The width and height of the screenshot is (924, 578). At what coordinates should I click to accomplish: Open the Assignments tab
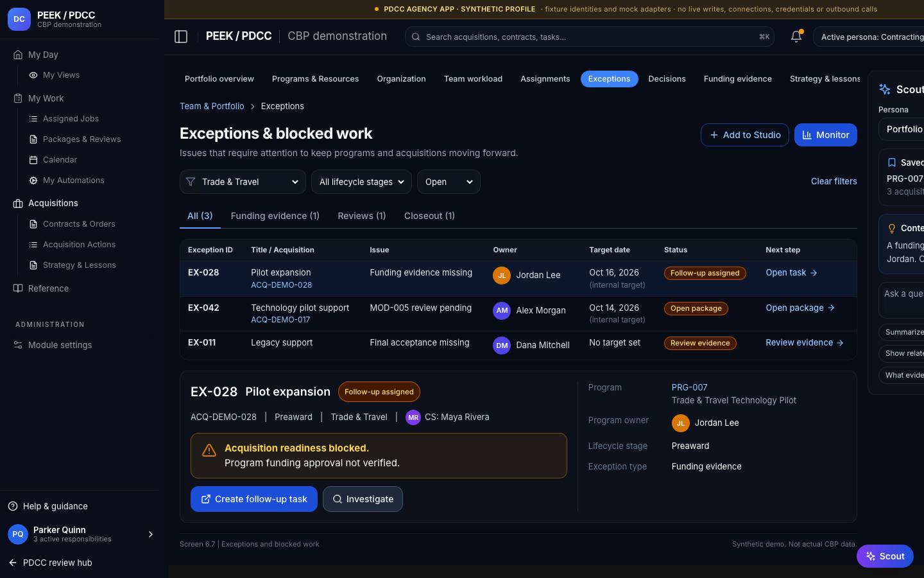coord(545,79)
